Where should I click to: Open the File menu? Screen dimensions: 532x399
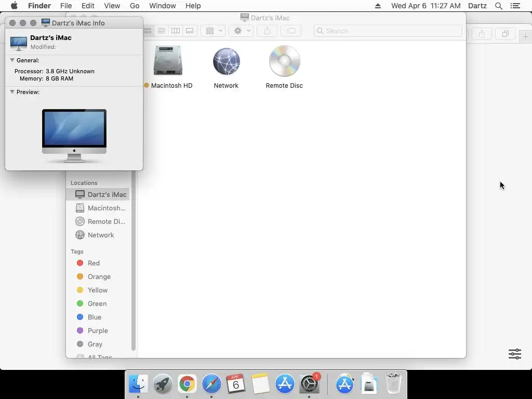tap(66, 6)
